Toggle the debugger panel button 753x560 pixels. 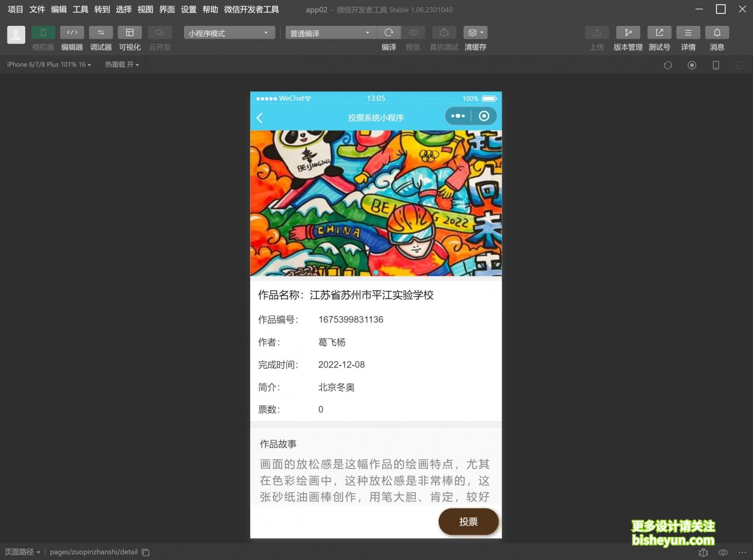tap(101, 33)
